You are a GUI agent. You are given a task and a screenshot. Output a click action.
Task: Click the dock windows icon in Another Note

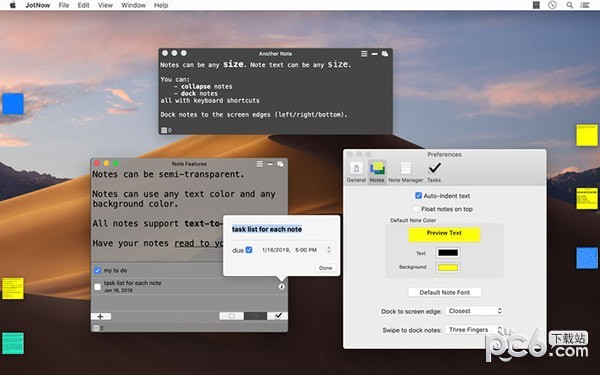[x=385, y=54]
